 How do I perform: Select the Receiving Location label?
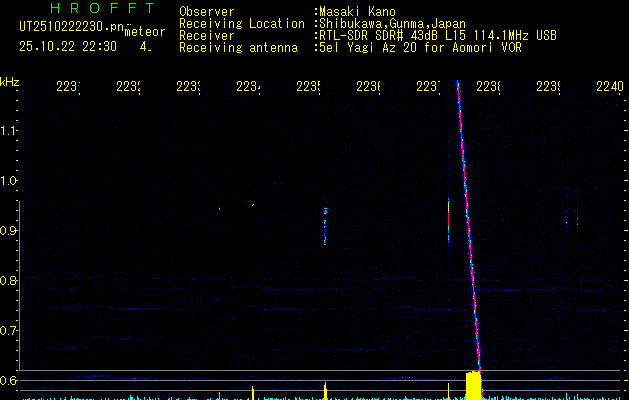(241, 23)
